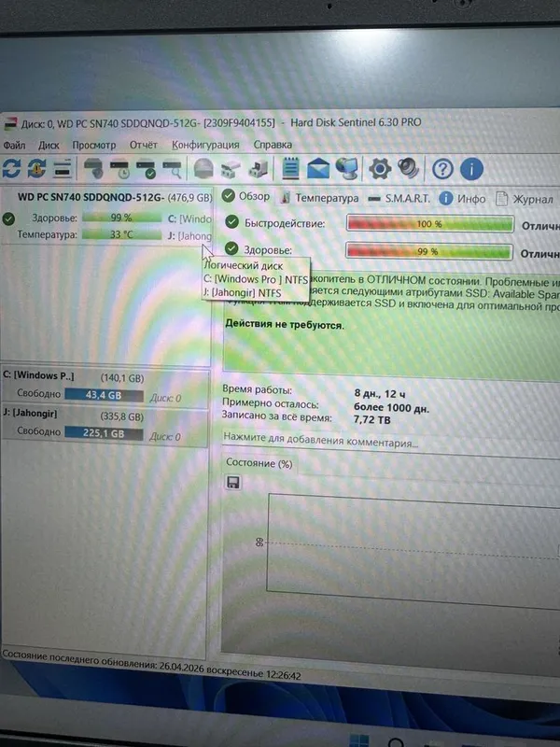This screenshot has height=747, width=560.
Task: Click the disk with gear self-test icon
Action: pos(93,169)
